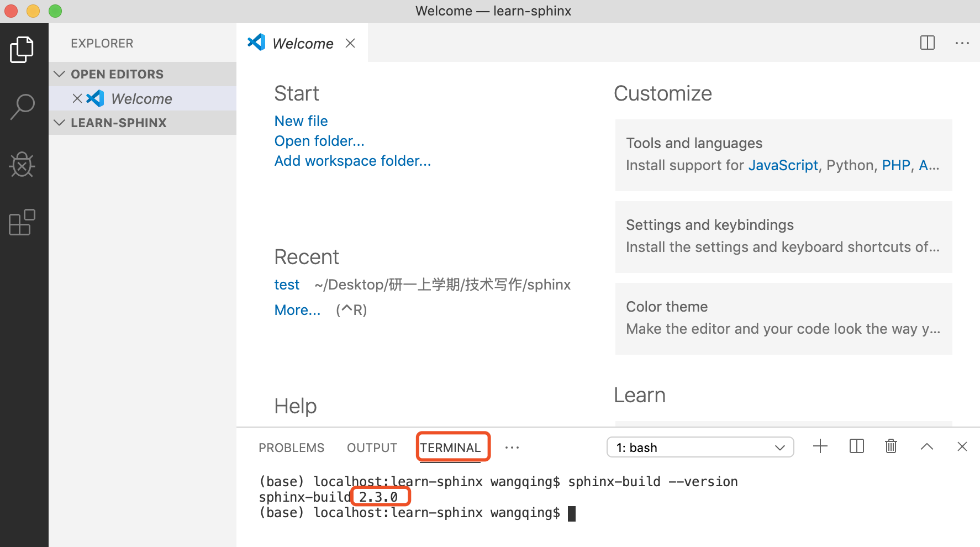Create a new terminal with plus icon

820,446
